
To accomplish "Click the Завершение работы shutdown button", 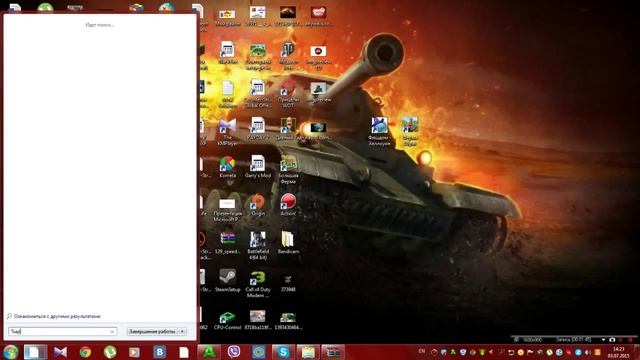I will click(x=152, y=331).
